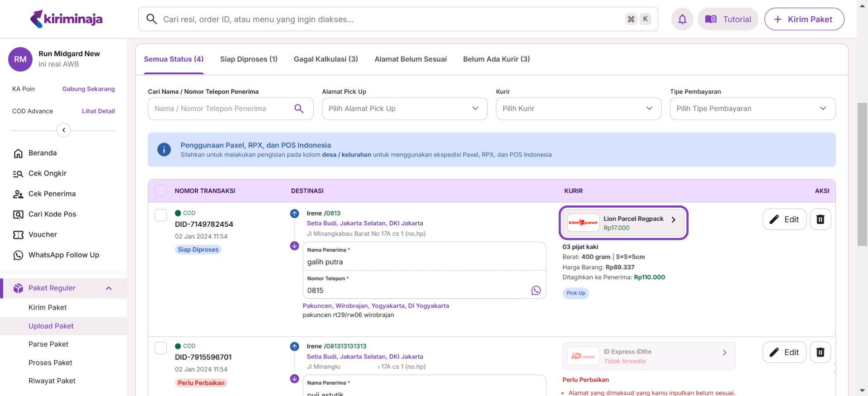
Task: Click the Gabung Sekarang link
Action: coord(88,89)
